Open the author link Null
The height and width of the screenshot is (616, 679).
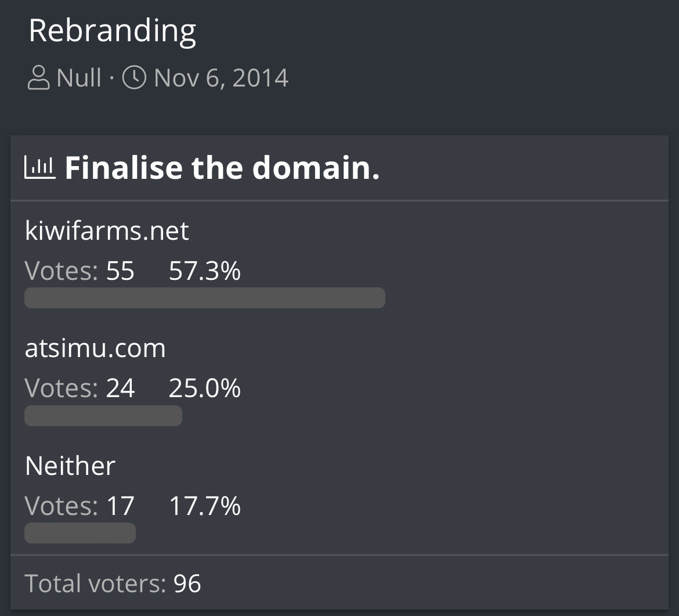pos(79,78)
